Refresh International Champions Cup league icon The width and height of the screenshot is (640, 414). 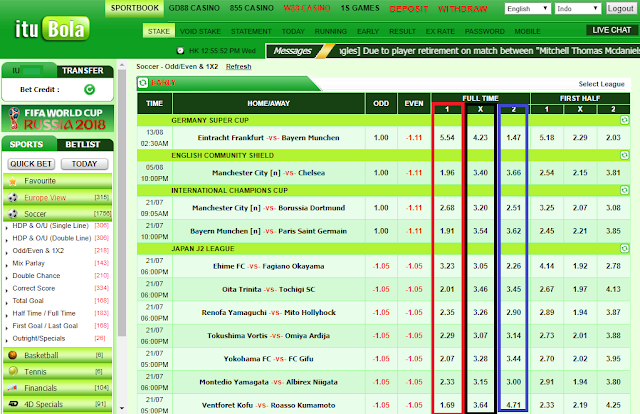[x=624, y=190]
